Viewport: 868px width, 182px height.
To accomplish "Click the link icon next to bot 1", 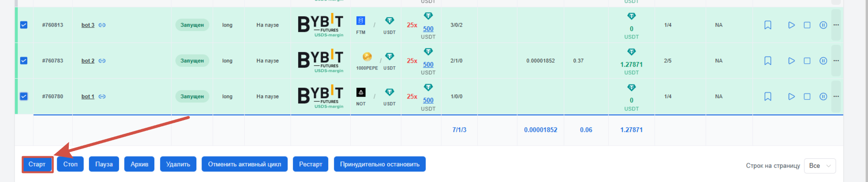I will tap(102, 96).
